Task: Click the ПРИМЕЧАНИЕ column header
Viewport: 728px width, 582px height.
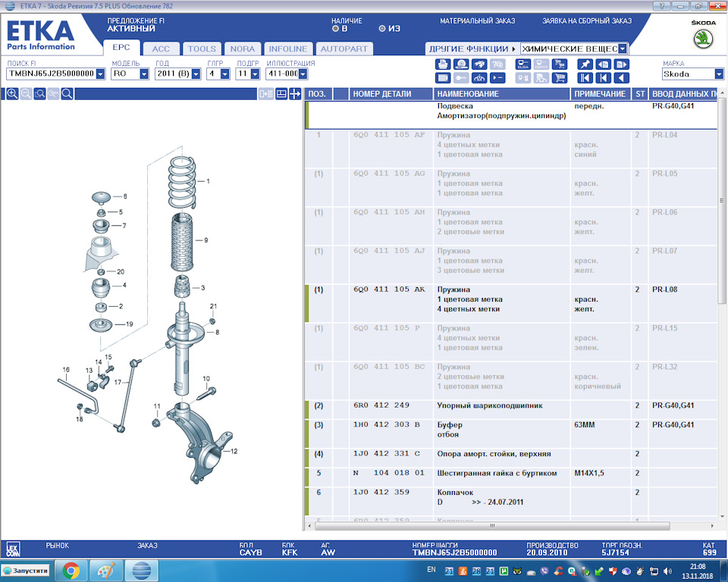Action: coord(601,94)
